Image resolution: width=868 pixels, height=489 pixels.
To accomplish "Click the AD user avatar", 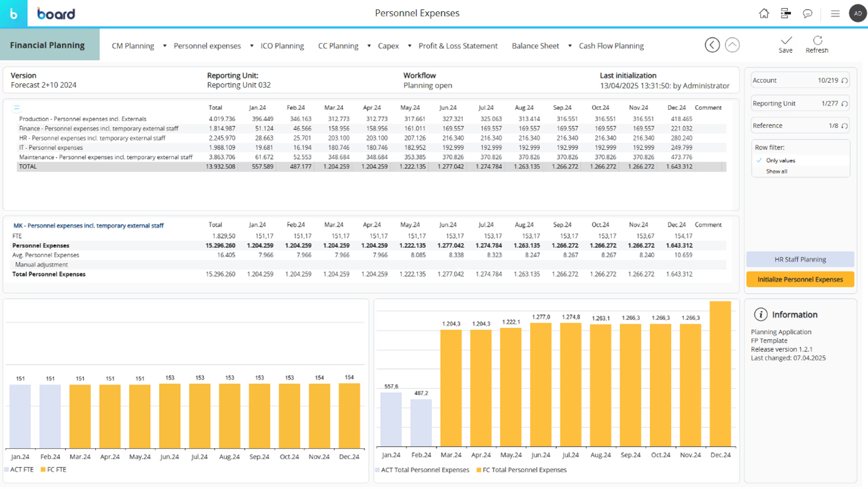I will pyautogui.click(x=857, y=13).
